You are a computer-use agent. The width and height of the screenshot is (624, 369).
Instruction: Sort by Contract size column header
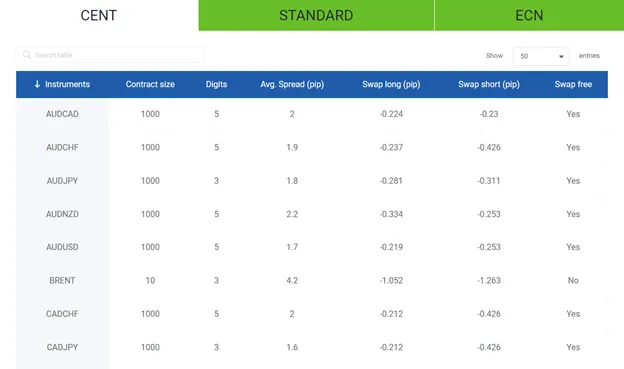point(150,84)
